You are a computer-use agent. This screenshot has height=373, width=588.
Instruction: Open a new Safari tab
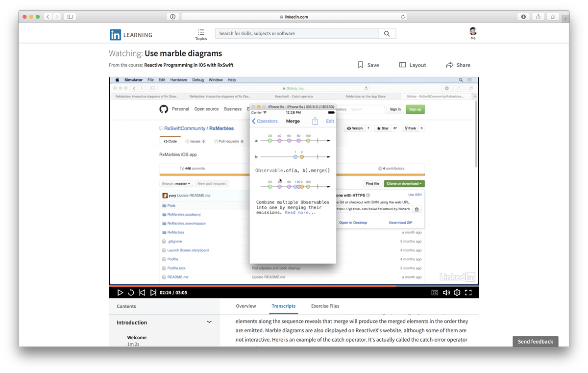click(x=565, y=19)
